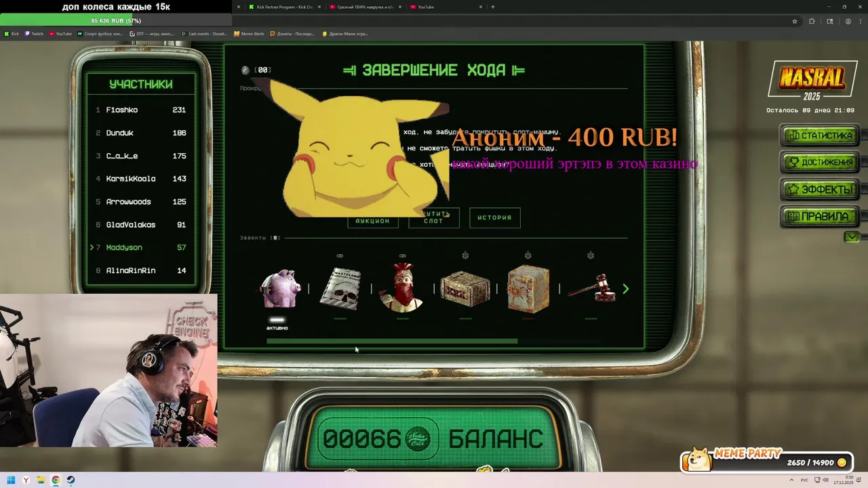Show next items with green arrow
Screen dimensions: 868x488
click(625, 289)
